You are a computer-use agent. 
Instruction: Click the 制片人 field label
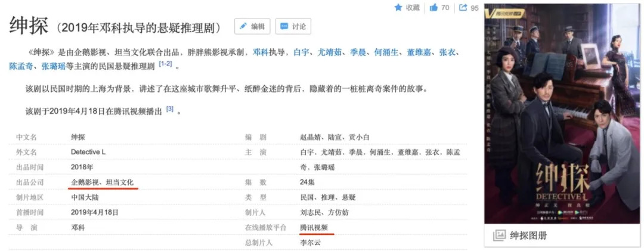[255, 212]
